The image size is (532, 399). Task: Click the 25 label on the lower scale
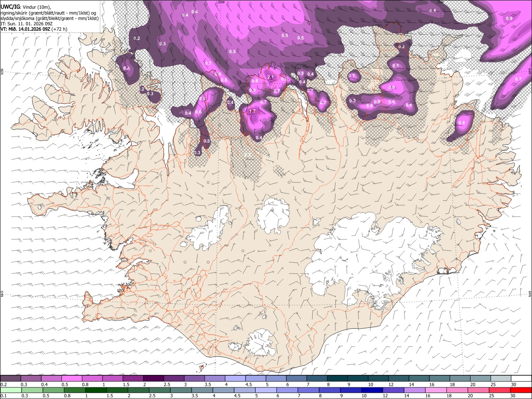click(492, 396)
